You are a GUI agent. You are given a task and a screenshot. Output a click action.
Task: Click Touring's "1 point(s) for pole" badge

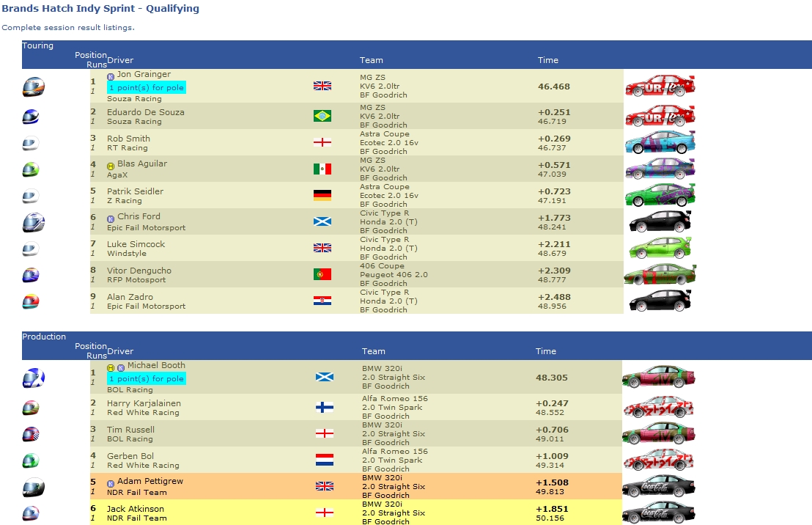(147, 87)
